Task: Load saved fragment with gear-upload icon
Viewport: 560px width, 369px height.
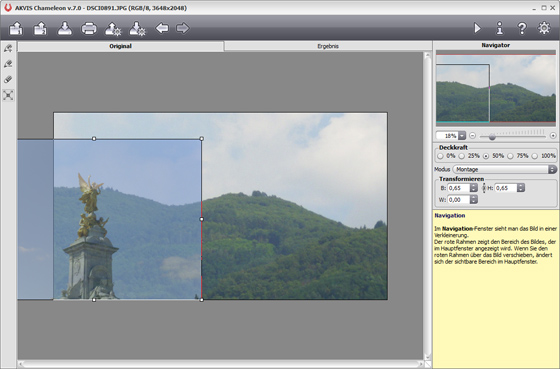Action: [x=113, y=29]
